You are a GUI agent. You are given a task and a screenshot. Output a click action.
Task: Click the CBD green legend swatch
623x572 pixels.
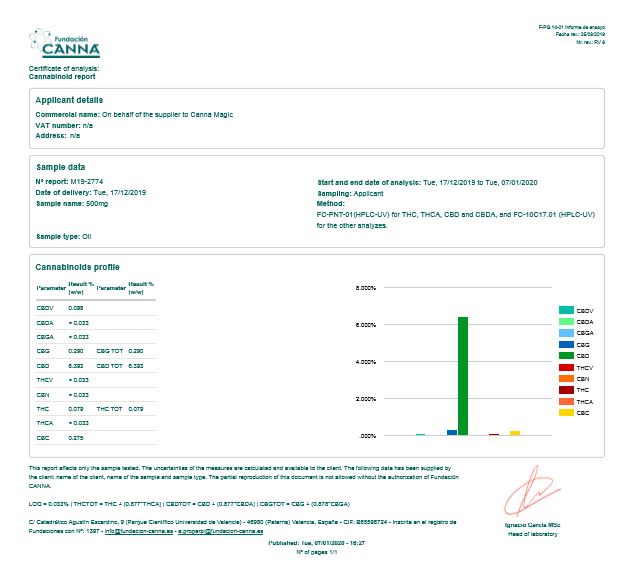566,356
